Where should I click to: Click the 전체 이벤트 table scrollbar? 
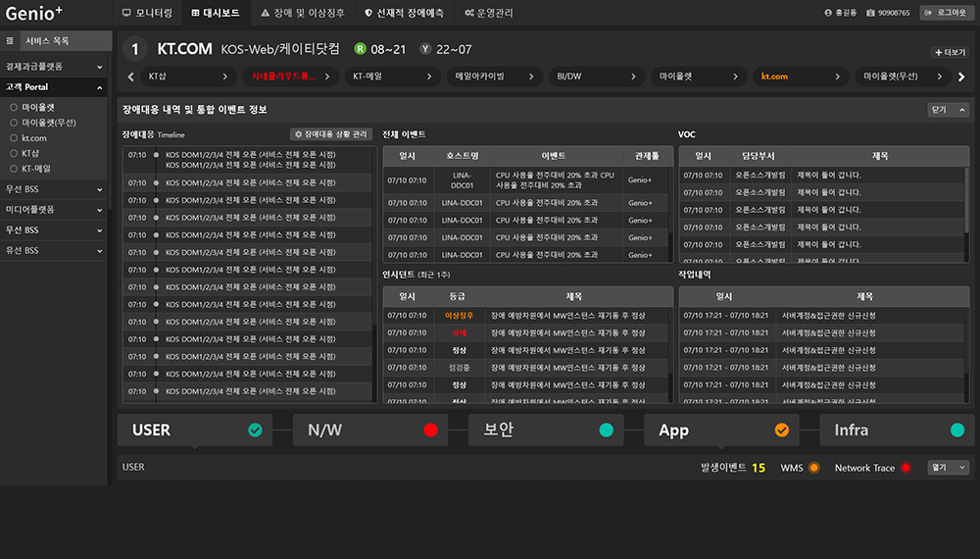click(x=670, y=200)
